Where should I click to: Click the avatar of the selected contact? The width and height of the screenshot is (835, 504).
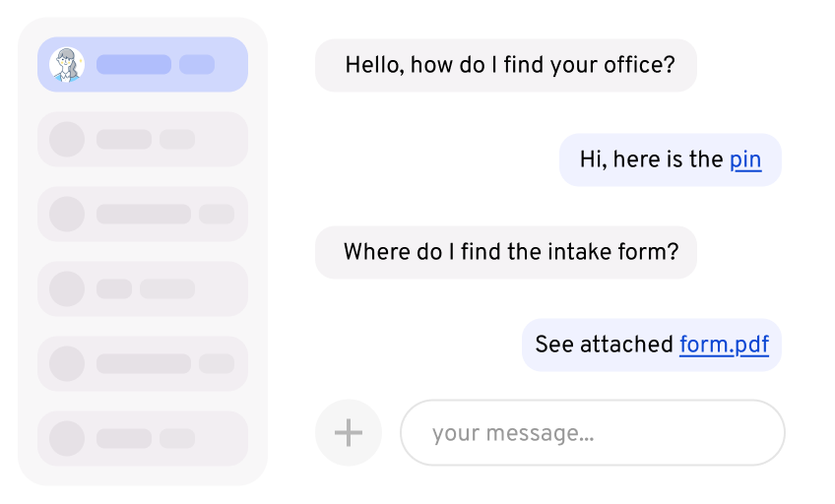pos(67,65)
